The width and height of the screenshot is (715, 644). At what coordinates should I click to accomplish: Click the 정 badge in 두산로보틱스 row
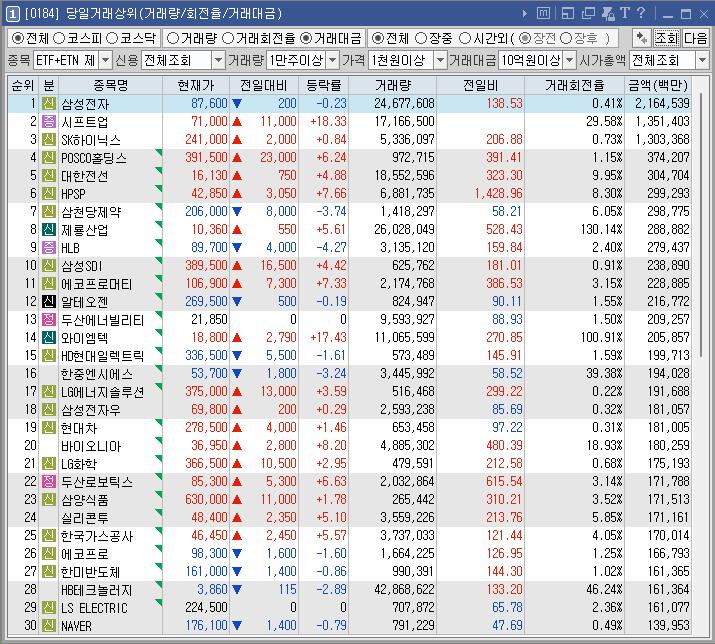[49, 481]
